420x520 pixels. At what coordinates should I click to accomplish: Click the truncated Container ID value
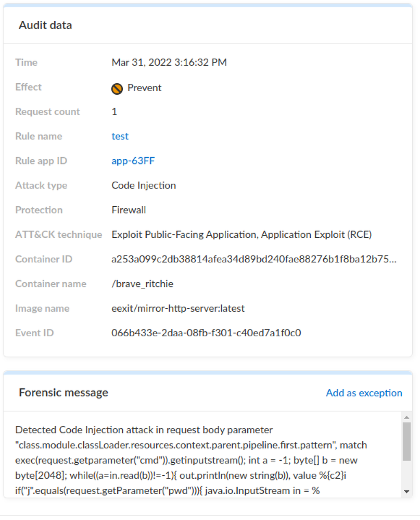[254, 259]
